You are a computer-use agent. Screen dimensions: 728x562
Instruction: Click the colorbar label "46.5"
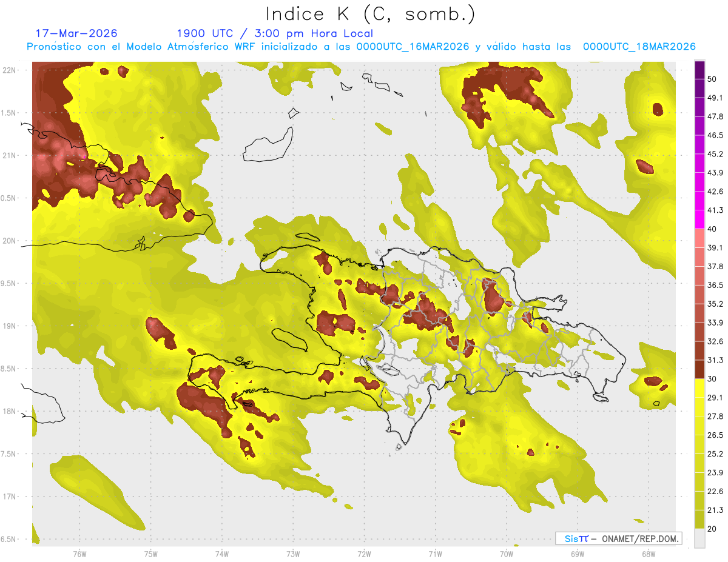pos(715,135)
